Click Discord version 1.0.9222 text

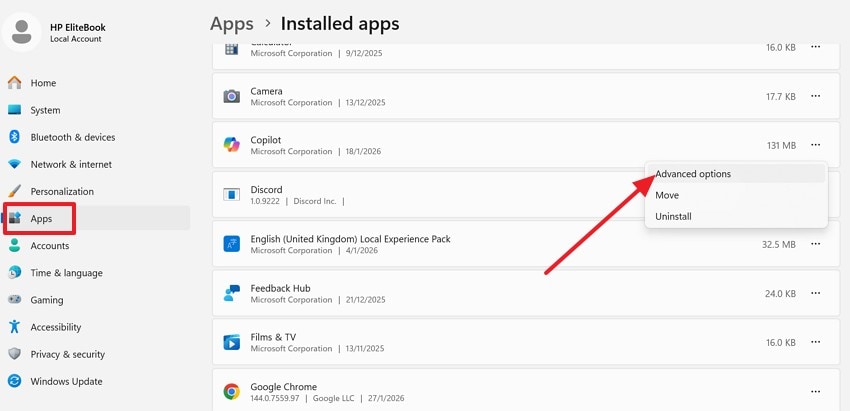(x=266, y=201)
